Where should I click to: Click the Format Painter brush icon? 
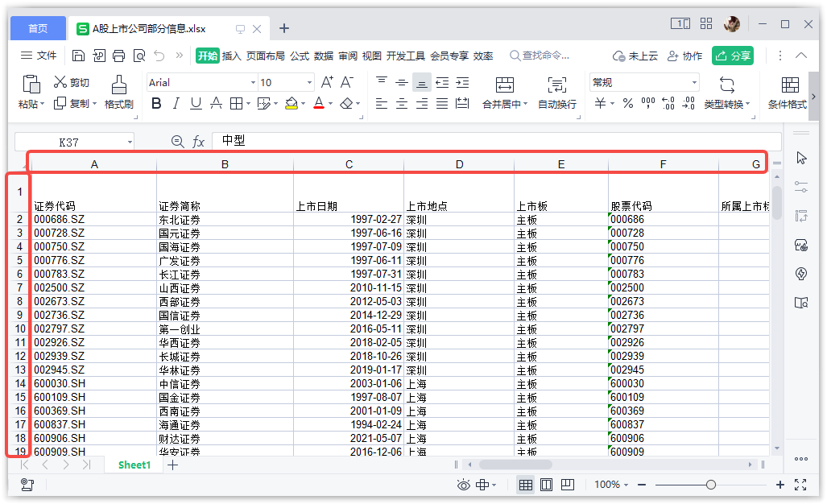coord(118,85)
